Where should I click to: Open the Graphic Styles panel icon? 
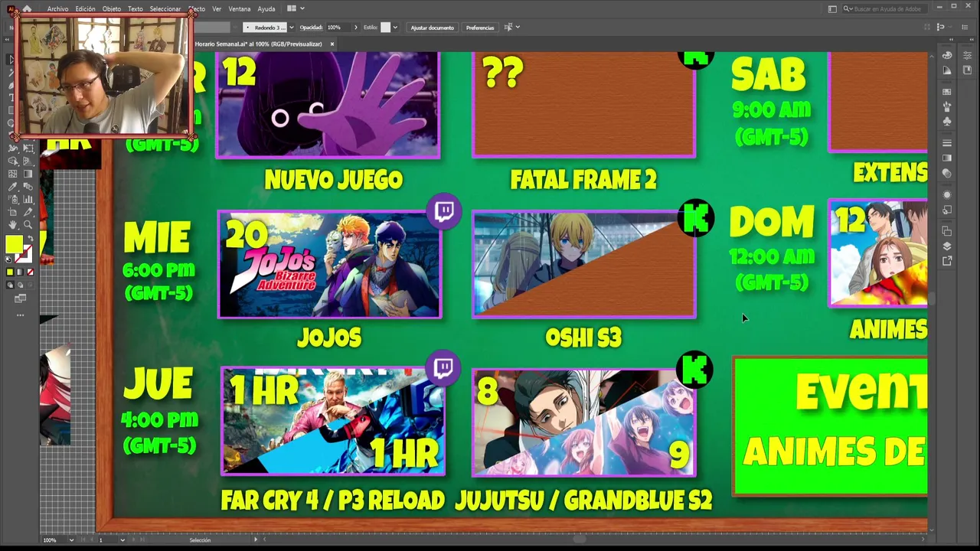pos(947,210)
